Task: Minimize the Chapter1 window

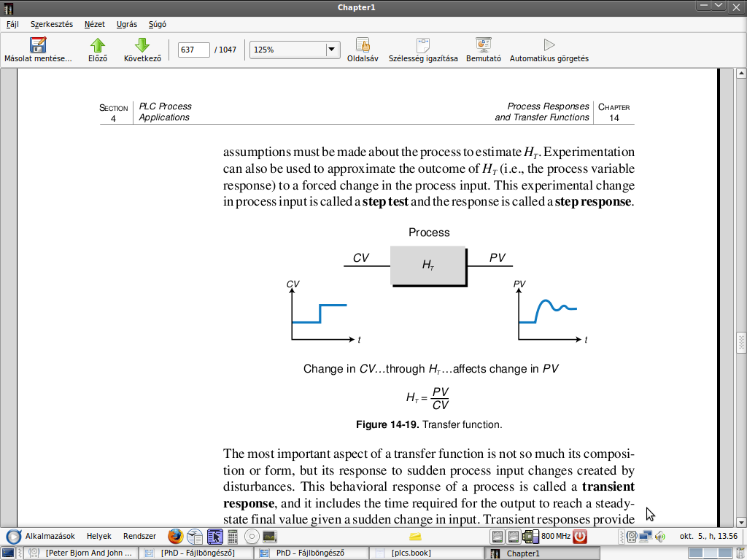Action: coord(704,6)
